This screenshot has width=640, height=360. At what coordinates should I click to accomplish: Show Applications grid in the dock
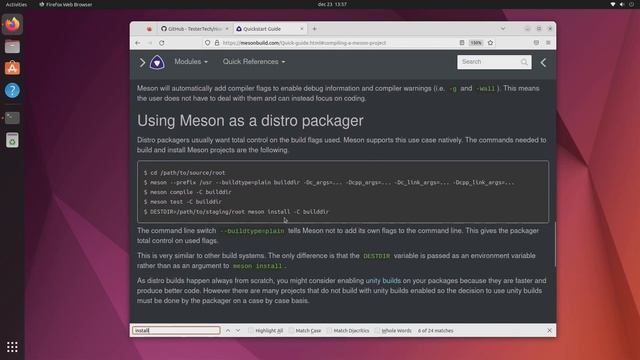(12, 347)
